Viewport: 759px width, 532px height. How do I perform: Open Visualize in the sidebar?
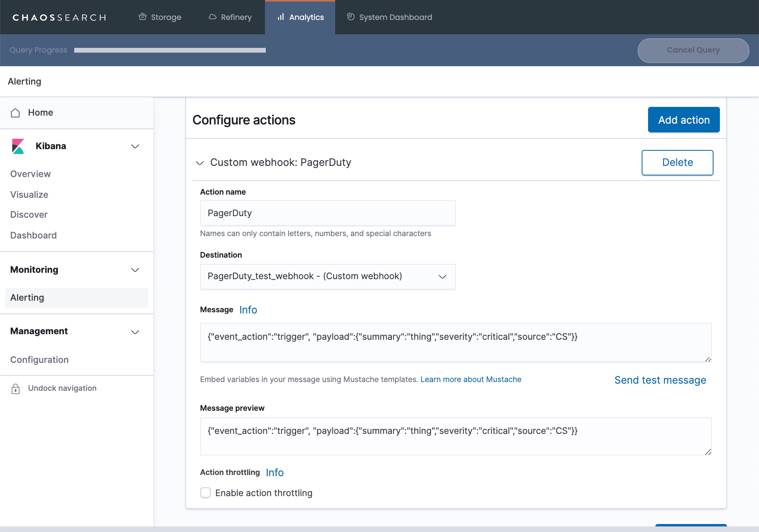29,195
